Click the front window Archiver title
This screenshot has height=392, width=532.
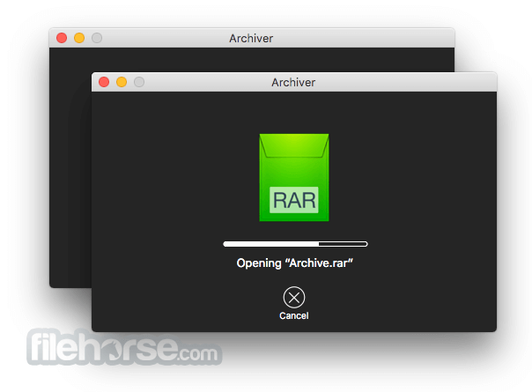[293, 82]
